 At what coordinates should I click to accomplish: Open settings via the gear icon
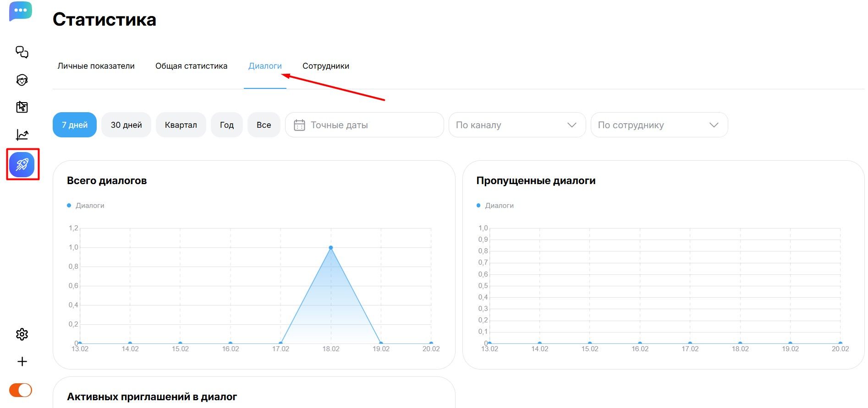[x=22, y=334]
